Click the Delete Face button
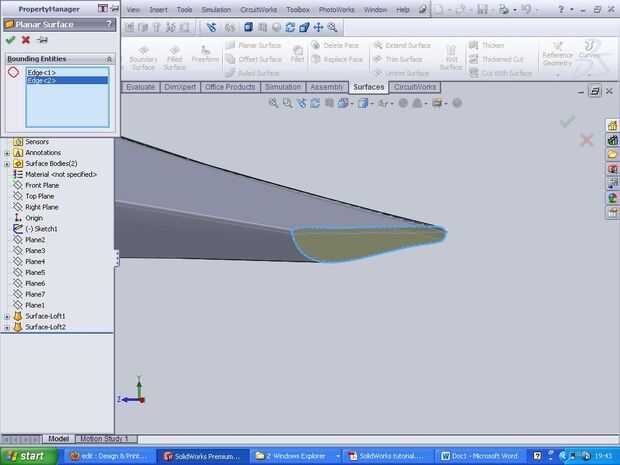Viewport: 620px width, 465px height. (337, 45)
